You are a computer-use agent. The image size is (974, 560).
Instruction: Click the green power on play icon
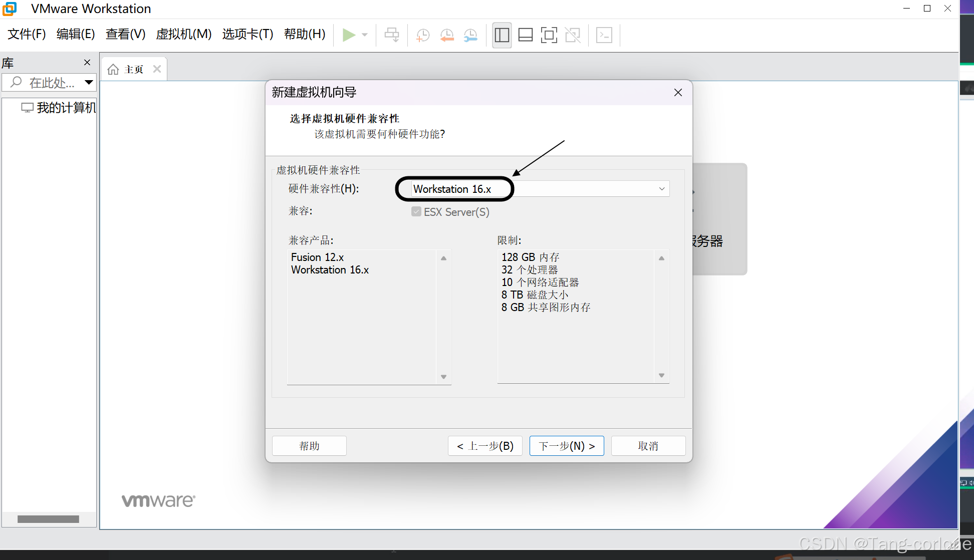coord(348,35)
